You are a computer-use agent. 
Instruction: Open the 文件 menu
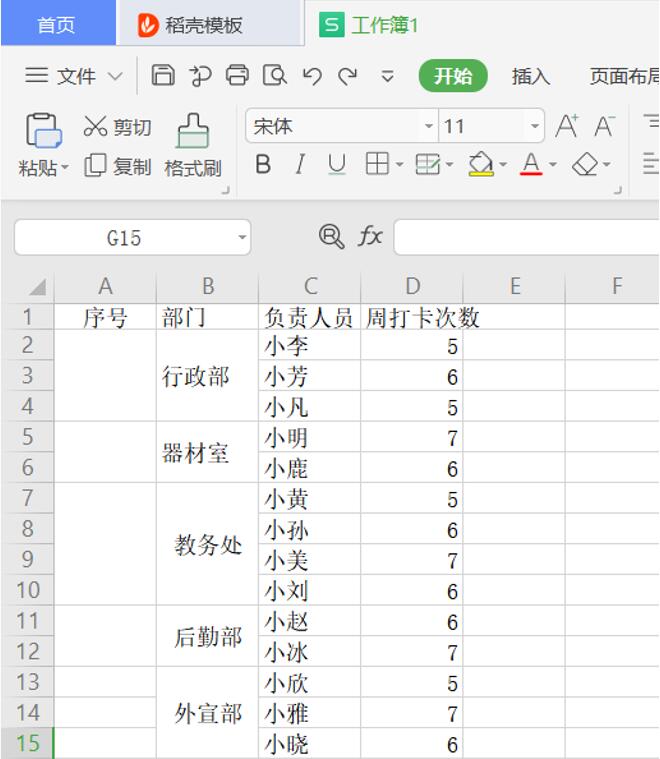coord(76,76)
